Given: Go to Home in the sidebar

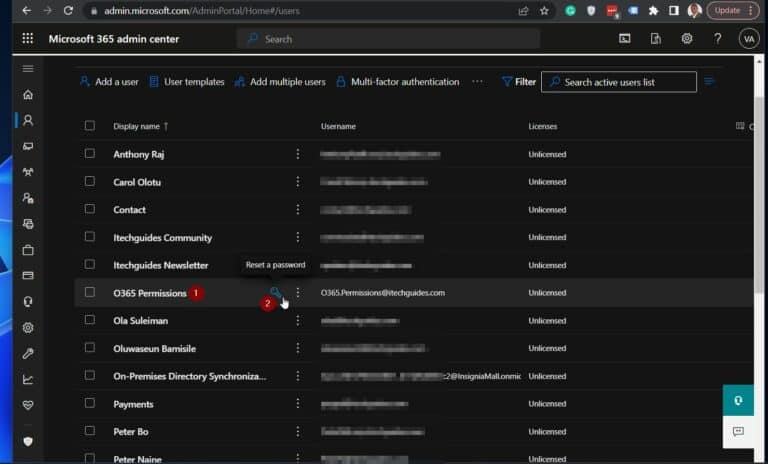Looking at the screenshot, I should tap(28, 95).
